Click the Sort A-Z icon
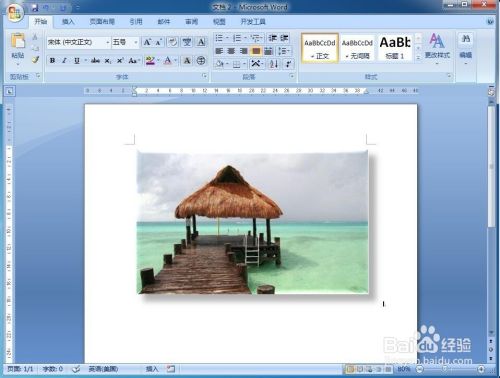The width and height of the screenshot is (500, 378). (274, 63)
